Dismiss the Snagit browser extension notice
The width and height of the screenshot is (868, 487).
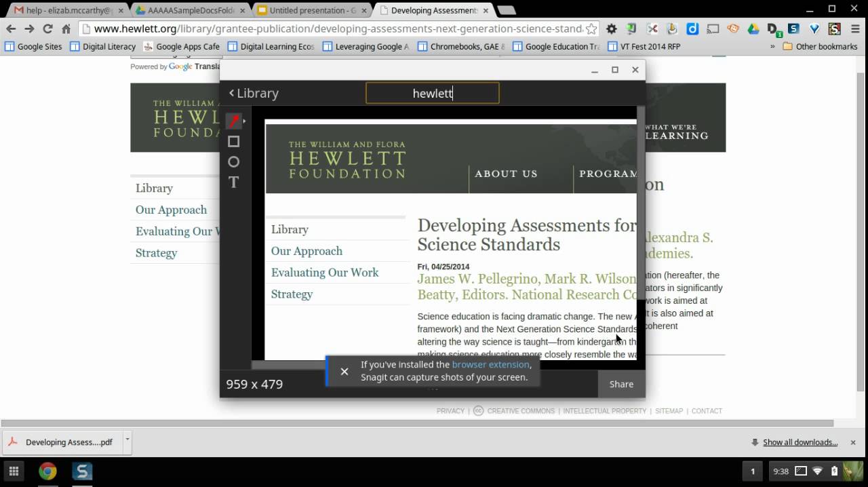pos(344,371)
